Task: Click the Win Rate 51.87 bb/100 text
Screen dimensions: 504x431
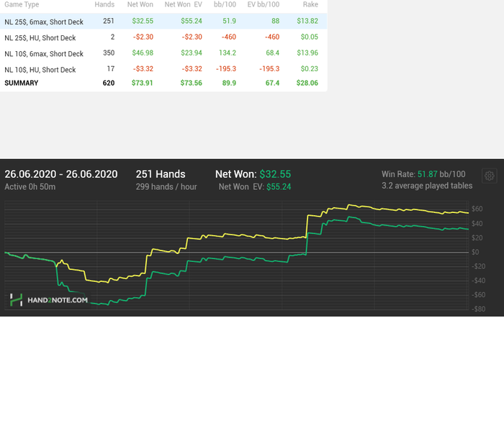Action: tap(423, 174)
